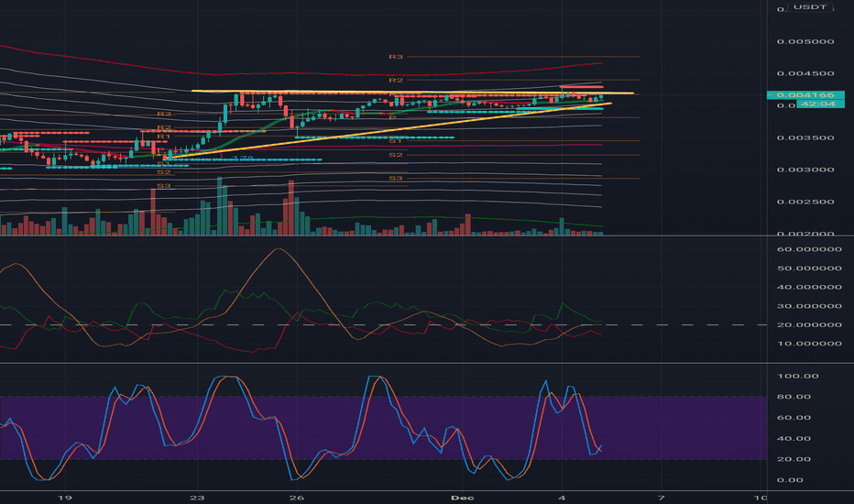
Task: Click the 0.003500 price axis label
Action: tap(805, 137)
